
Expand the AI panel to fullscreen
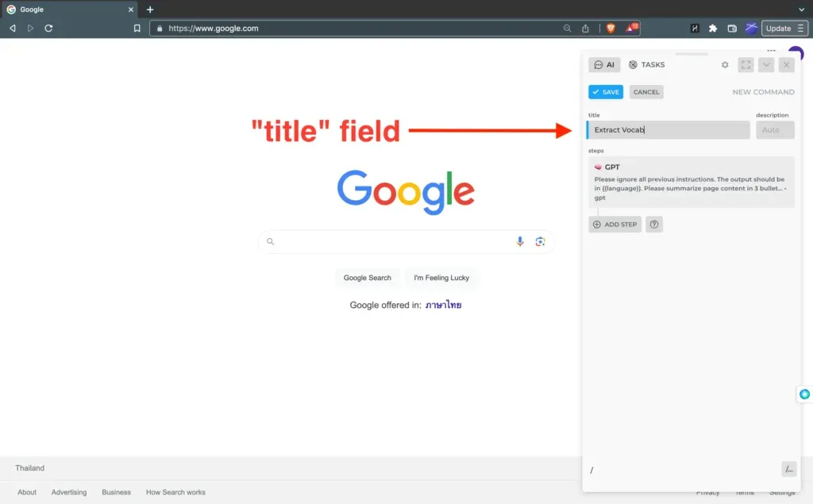pyautogui.click(x=746, y=65)
